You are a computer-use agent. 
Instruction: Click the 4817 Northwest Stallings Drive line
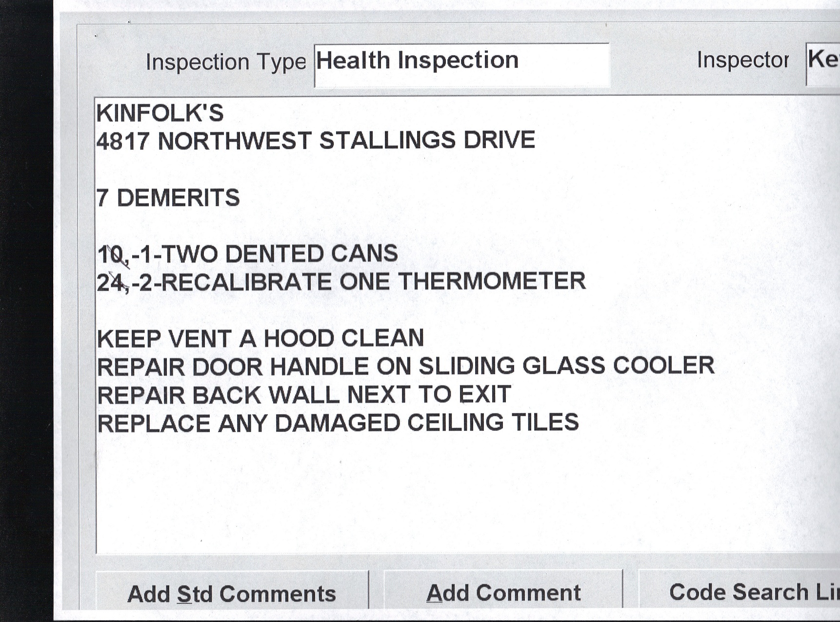coord(316,141)
